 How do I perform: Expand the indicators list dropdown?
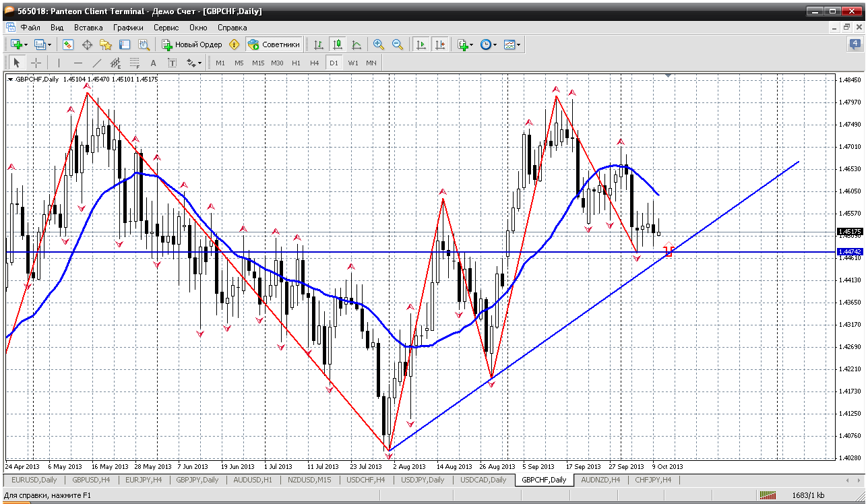(x=471, y=45)
